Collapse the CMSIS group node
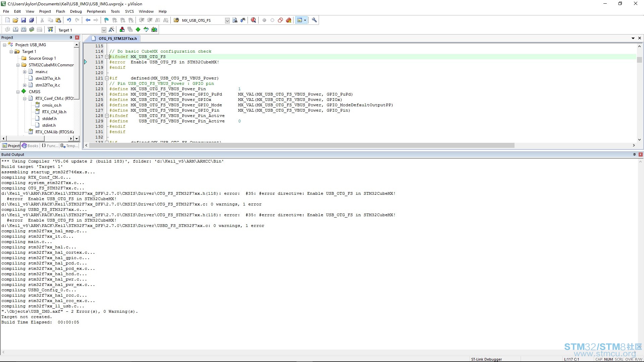The image size is (644, 362). 18,92
